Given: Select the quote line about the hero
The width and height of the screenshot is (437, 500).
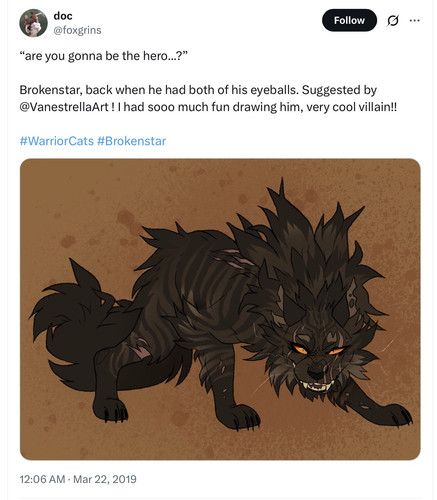Looking at the screenshot, I should point(104,56).
